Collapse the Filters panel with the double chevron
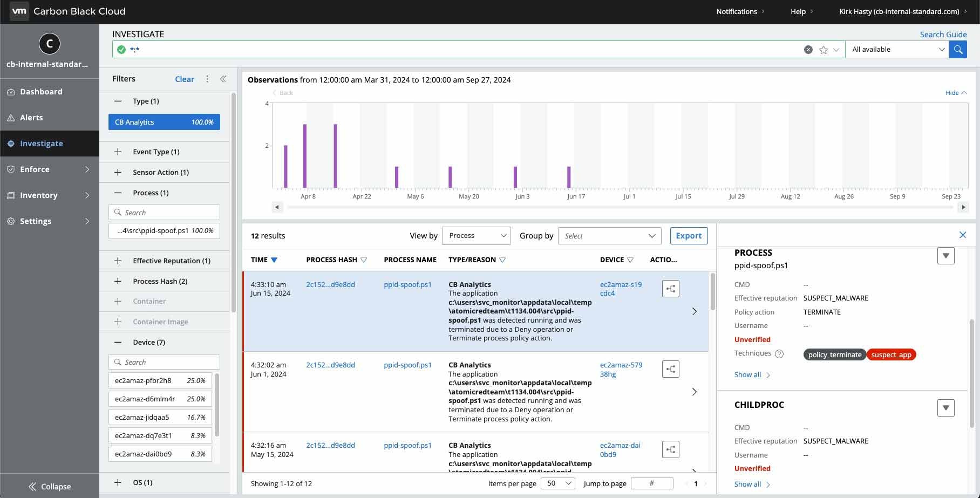Screen dimensions: 980x498 tap(223, 79)
